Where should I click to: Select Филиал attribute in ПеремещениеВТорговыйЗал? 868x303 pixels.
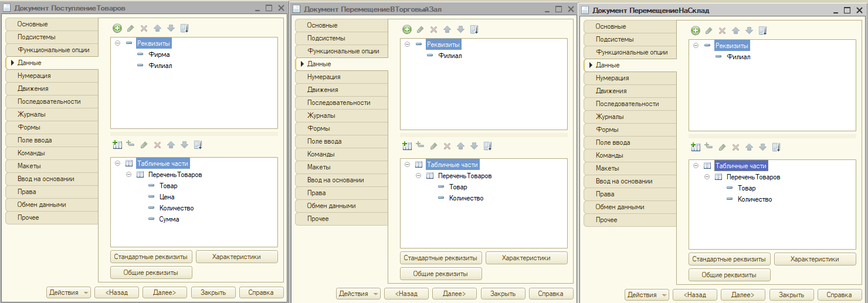click(450, 56)
